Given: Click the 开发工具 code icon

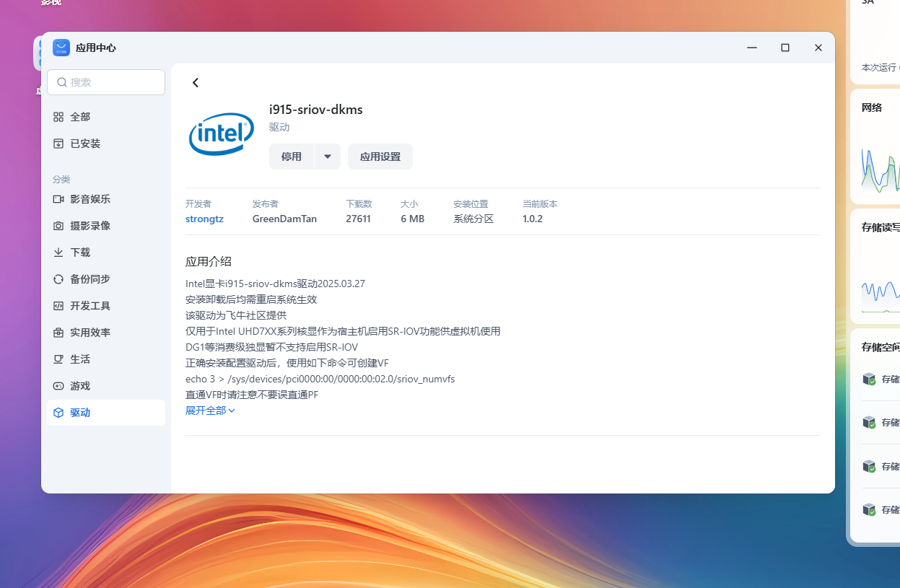Looking at the screenshot, I should pos(58,306).
